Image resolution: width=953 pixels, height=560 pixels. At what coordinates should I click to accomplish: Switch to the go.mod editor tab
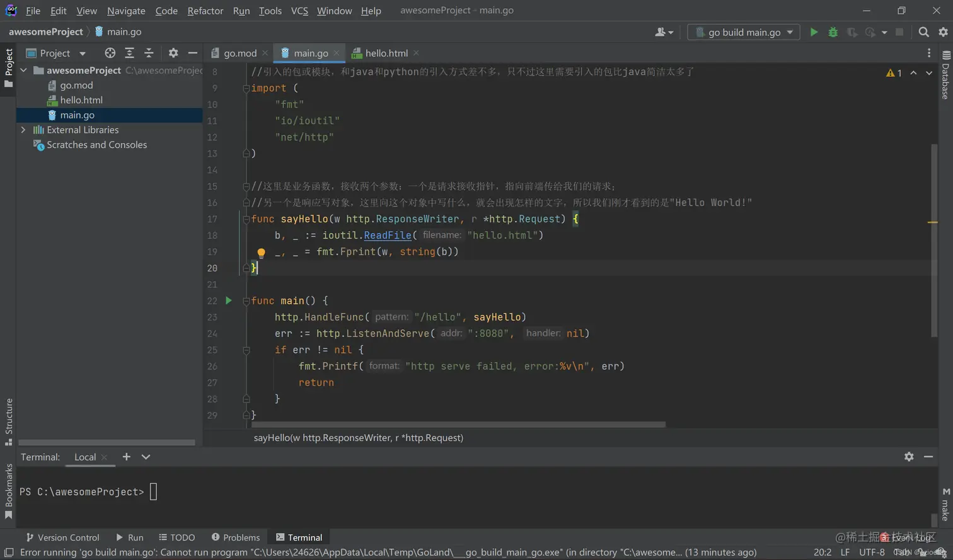click(x=240, y=53)
